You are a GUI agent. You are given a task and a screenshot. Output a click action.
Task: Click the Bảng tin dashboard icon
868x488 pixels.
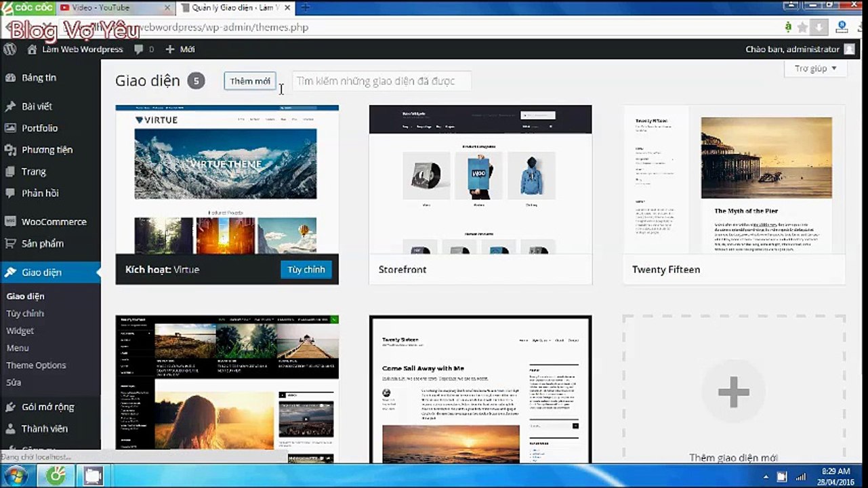click(x=10, y=78)
